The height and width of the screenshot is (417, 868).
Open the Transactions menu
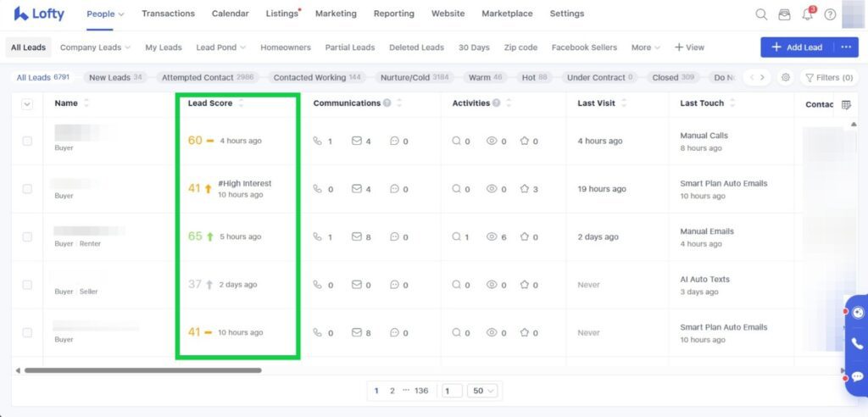pyautogui.click(x=169, y=14)
